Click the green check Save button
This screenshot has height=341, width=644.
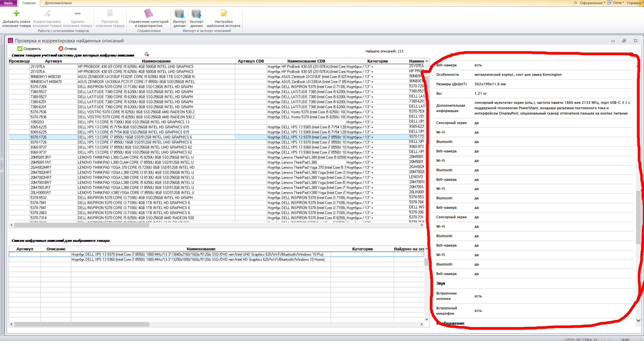click(29, 49)
